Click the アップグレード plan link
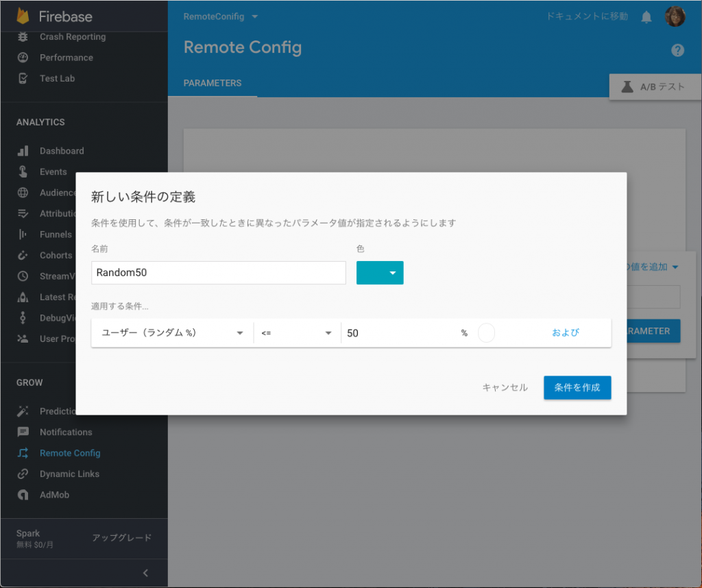This screenshot has height=588, width=702. 122,537
